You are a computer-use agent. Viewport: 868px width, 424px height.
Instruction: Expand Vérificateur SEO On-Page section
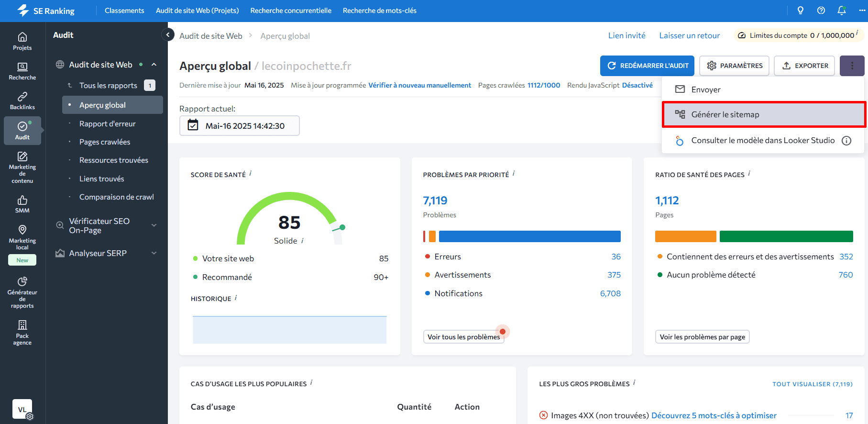tap(154, 225)
